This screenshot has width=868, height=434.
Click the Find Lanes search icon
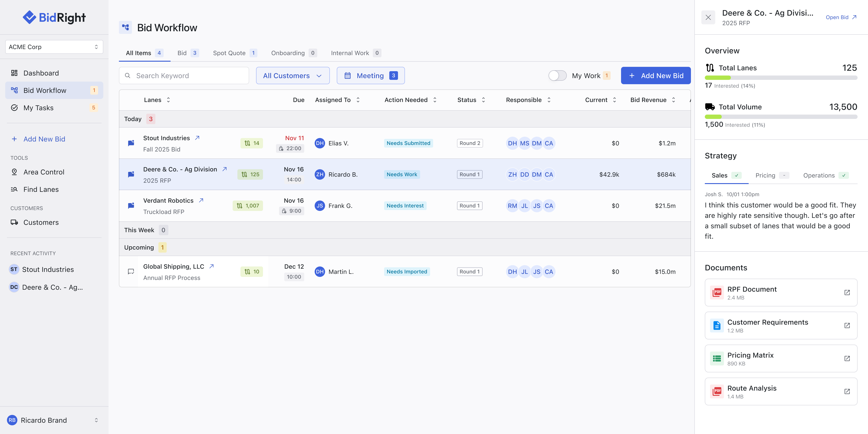click(14, 189)
